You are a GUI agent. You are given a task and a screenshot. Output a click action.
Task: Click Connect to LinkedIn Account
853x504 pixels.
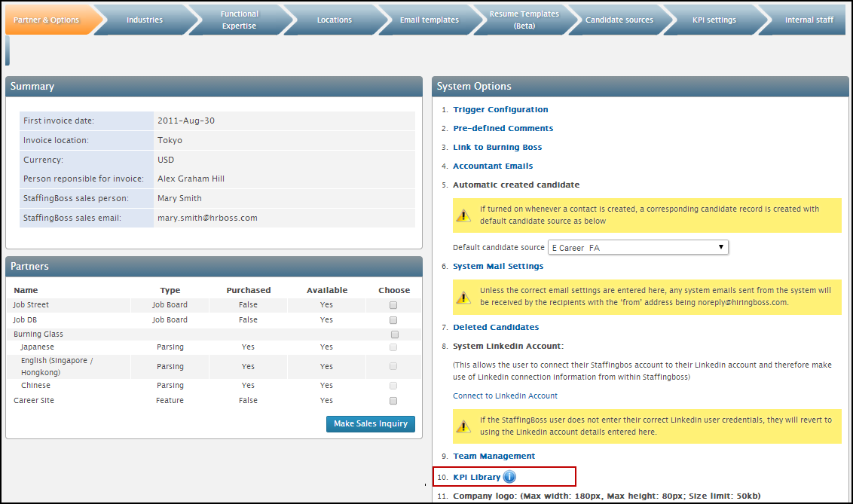point(506,396)
